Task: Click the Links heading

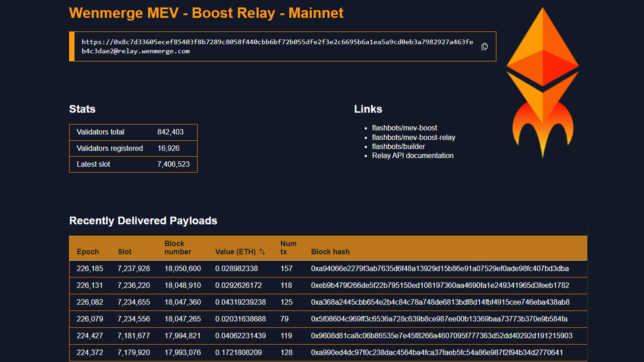Action: (x=368, y=109)
